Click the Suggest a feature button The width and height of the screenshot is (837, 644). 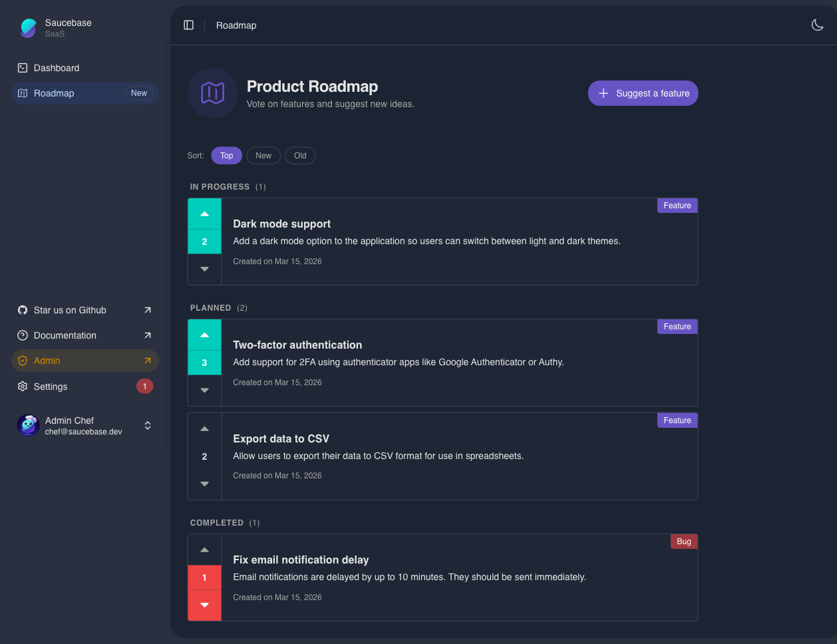642,93
